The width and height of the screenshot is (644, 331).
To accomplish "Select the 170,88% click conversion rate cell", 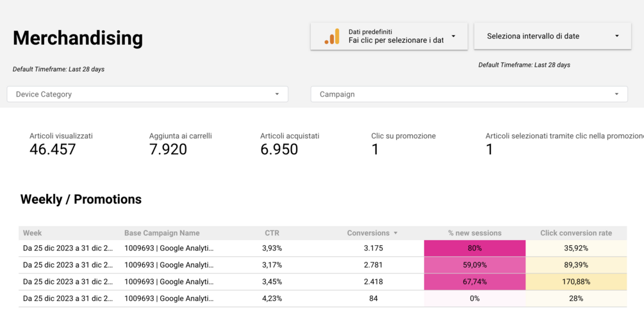I will 576,282.
